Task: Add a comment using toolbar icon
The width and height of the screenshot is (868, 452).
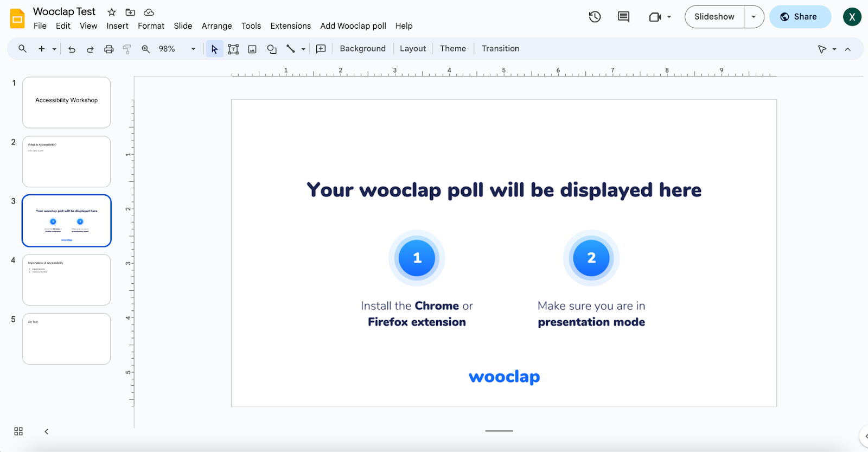Action: [321, 49]
